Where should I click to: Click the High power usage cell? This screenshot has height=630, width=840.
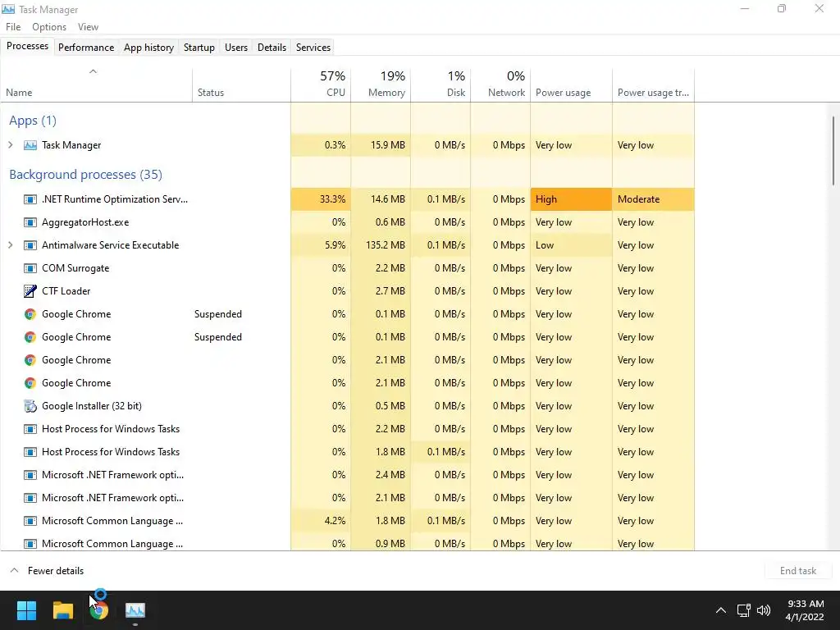[572, 199]
